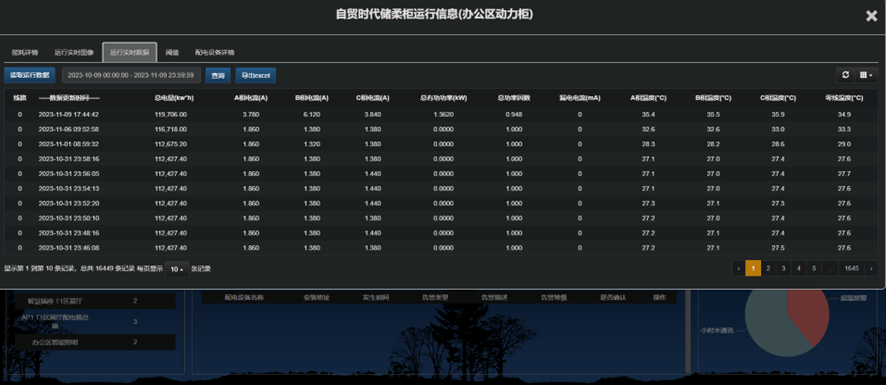Click the 1.3620 active power value
Screen dimensions: 886x385
pyautogui.click(x=444, y=114)
